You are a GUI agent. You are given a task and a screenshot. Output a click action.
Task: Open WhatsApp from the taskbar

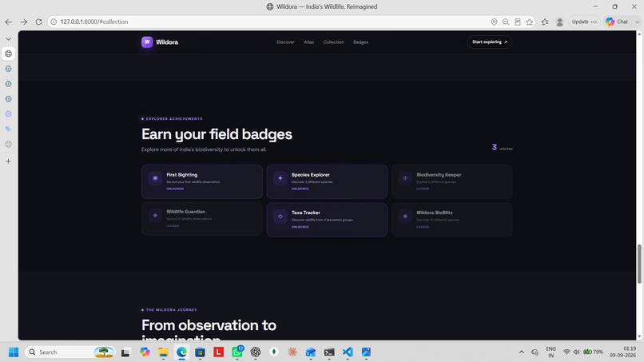click(x=237, y=352)
